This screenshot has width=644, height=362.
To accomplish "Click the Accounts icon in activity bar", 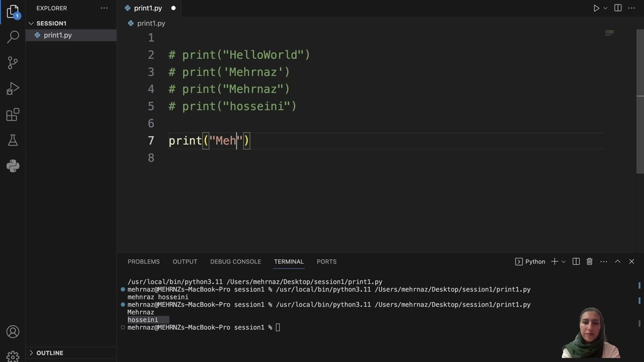I will tap(13, 332).
